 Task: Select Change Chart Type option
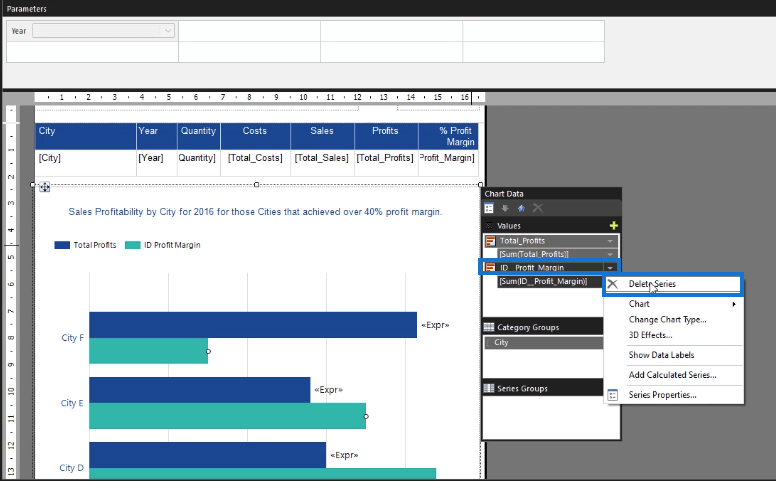tap(667, 320)
